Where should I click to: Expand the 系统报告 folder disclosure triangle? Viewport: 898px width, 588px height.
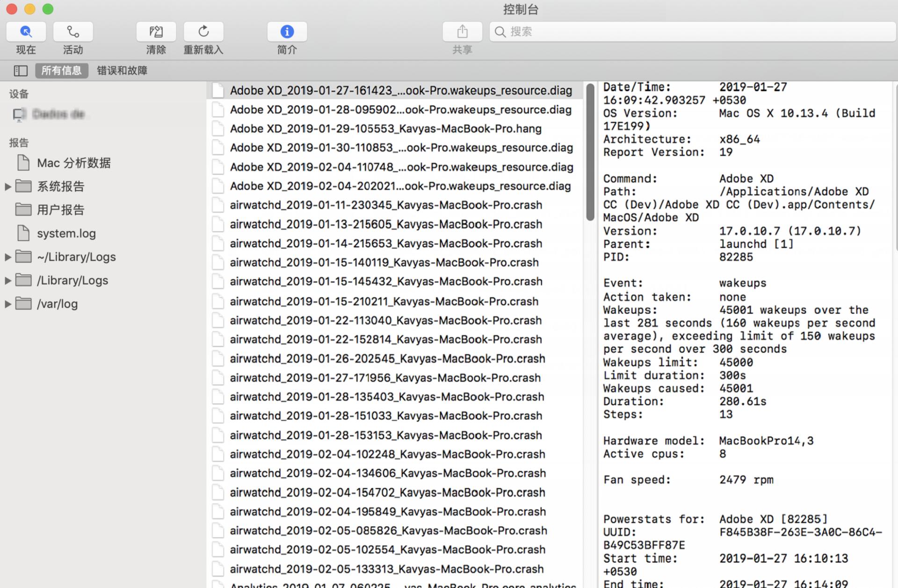coord(8,186)
